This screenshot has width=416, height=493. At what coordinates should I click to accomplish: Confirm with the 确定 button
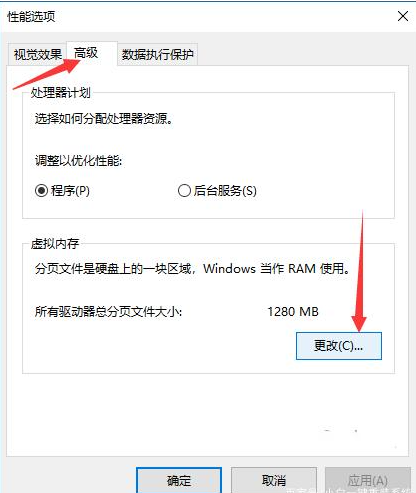179,480
